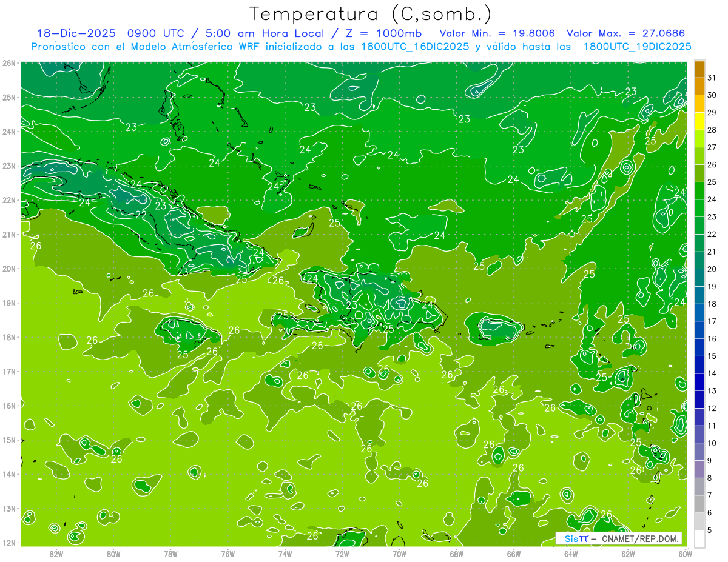
Task: Click the color scale's 10 label
Action: pos(712,443)
